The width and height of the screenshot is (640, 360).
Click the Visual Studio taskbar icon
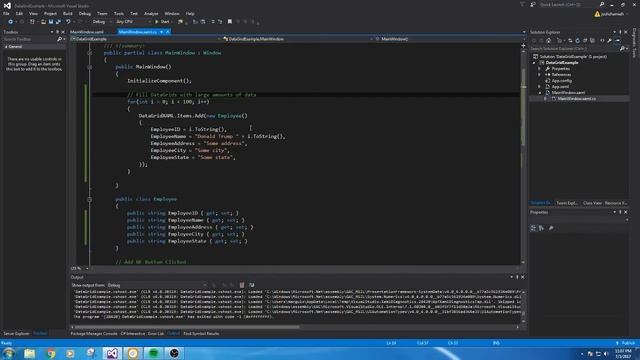click(112, 353)
